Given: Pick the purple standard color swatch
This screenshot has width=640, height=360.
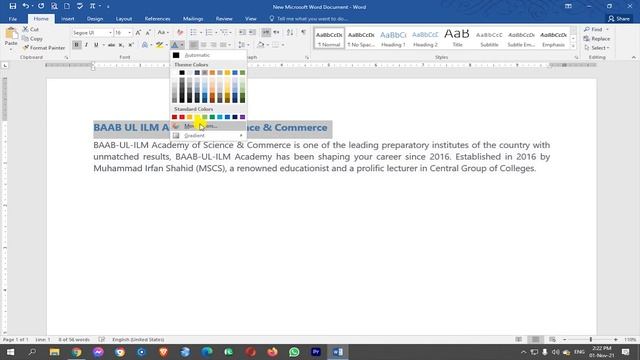Looking at the screenshot, I should (242, 117).
